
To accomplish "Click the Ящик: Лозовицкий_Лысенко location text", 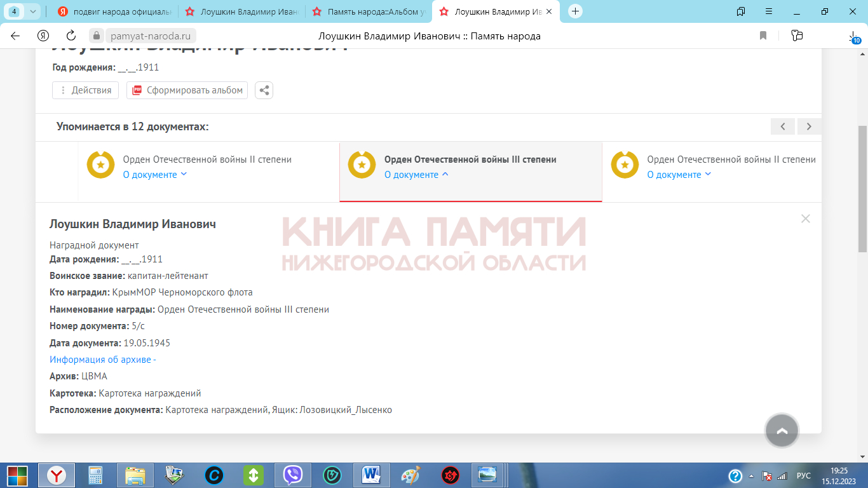I will click(x=332, y=410).
